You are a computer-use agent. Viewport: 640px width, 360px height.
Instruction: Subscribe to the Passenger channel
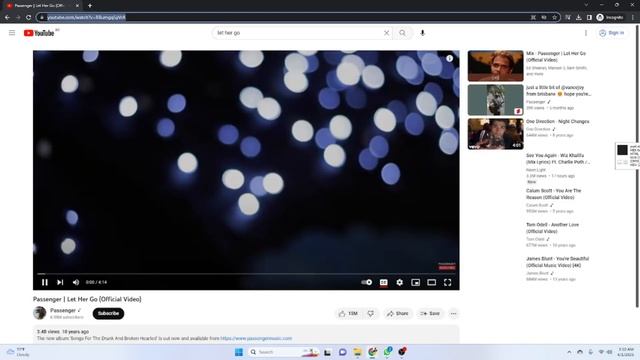pyautogui.click(x=108, y=313)
